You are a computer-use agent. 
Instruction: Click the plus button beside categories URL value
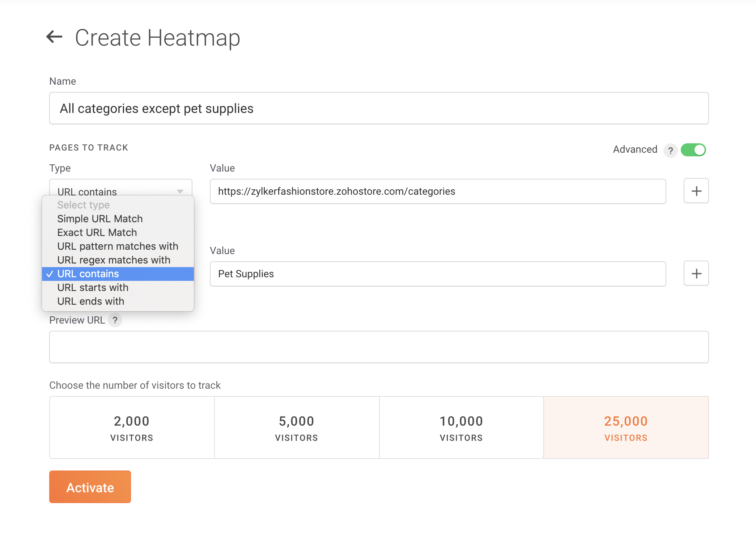coord(696,191)
